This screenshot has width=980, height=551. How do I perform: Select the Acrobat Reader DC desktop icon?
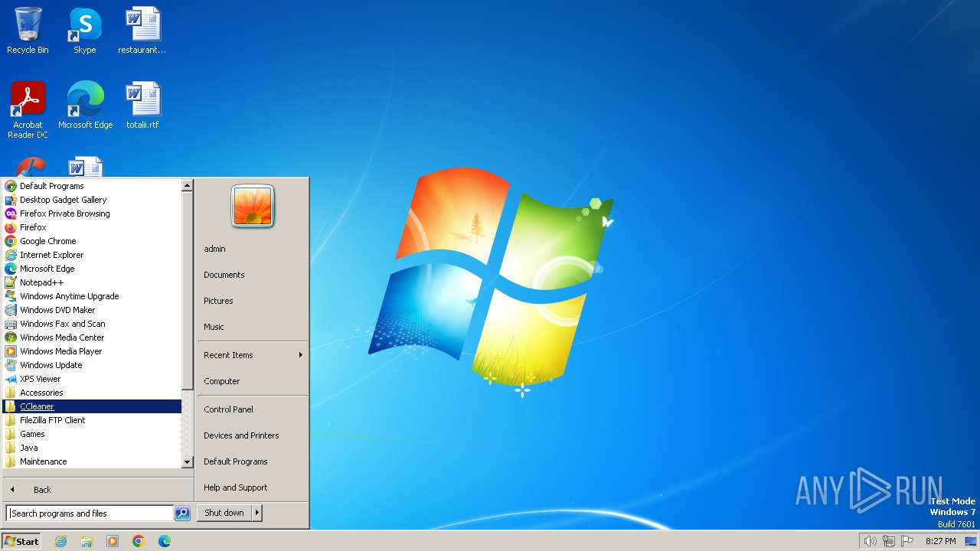[x=28, y=110]
